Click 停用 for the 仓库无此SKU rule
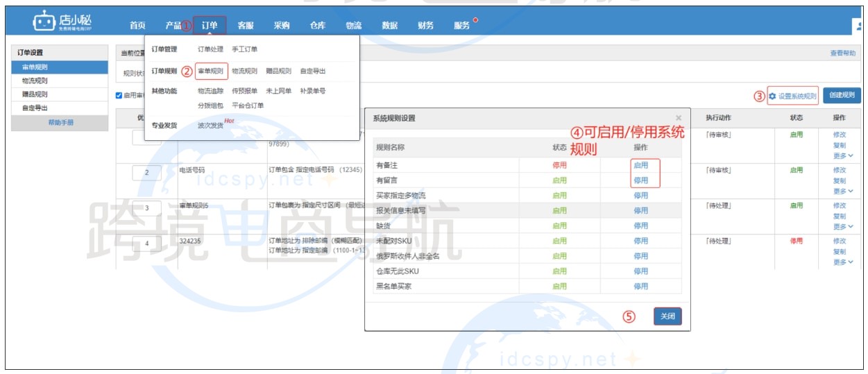Viewport: 868px width, 374px height. 640,271
